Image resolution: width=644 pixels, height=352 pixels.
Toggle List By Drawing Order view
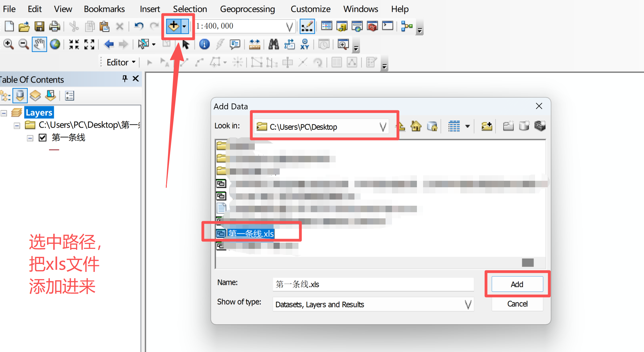(x=6, y=96)
